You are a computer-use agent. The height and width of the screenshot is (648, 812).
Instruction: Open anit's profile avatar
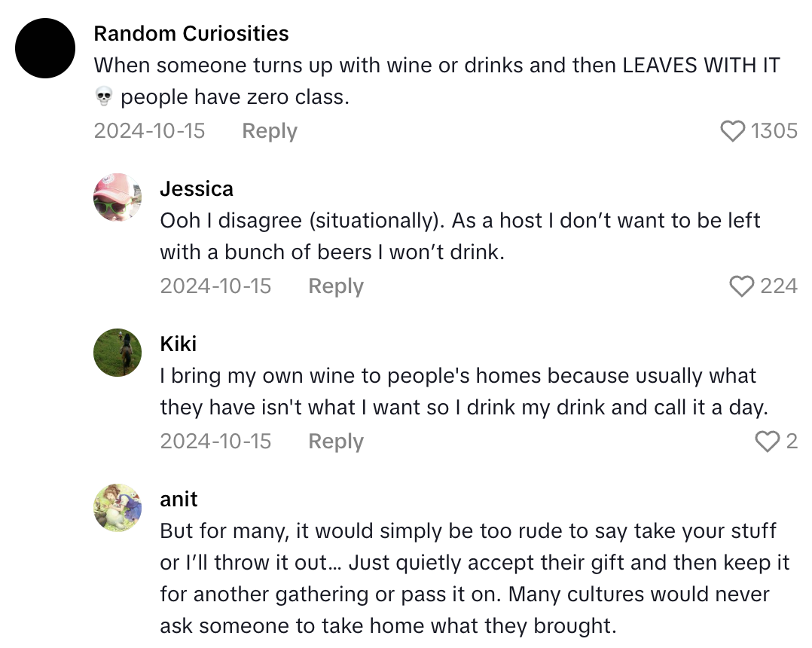click(x=117, y=506)
